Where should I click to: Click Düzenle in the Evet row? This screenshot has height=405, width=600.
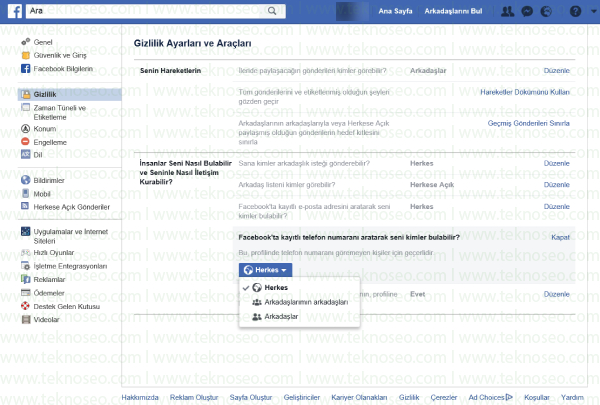point(557,294)
